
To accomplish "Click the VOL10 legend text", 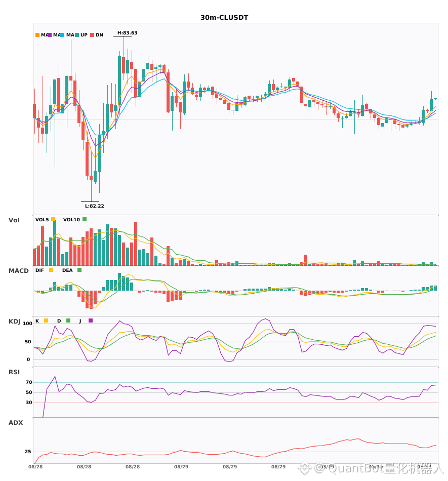I will point(71,220).
